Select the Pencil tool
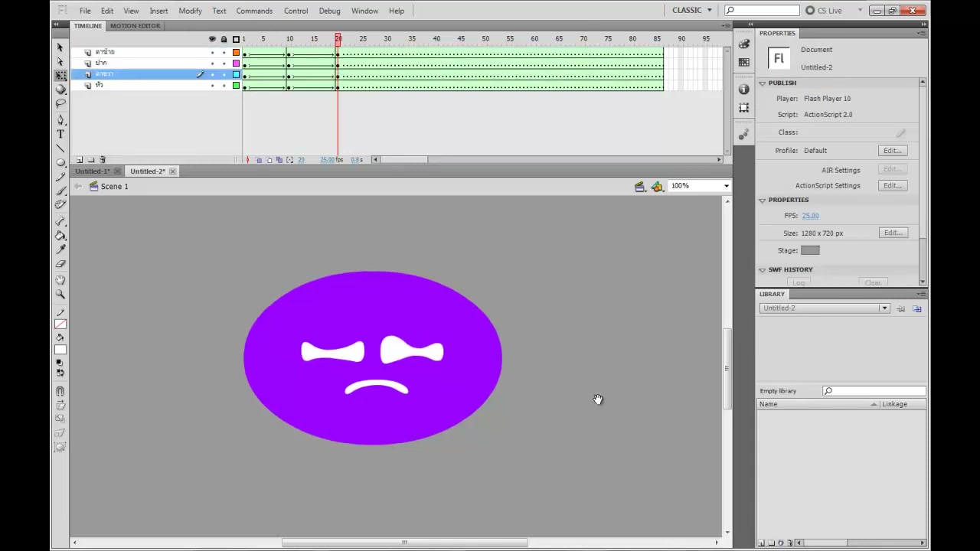 (x=60, y=176)
